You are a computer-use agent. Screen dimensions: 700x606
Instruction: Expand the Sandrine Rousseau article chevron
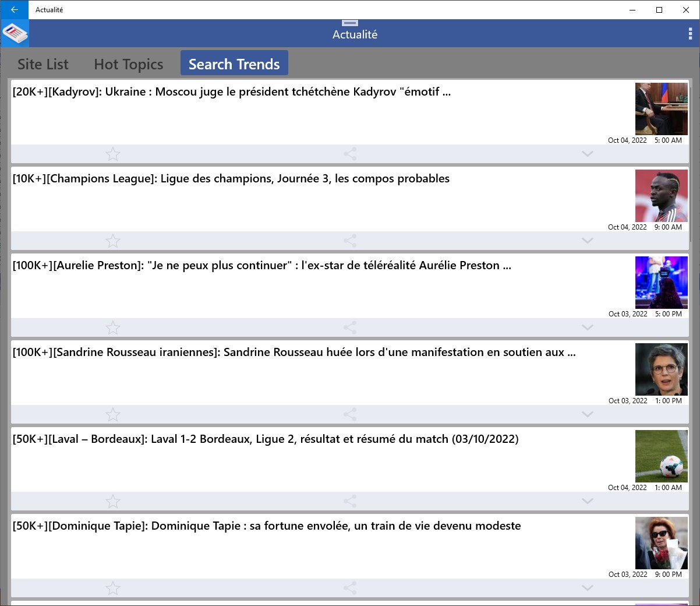click(x=588, y=414)
